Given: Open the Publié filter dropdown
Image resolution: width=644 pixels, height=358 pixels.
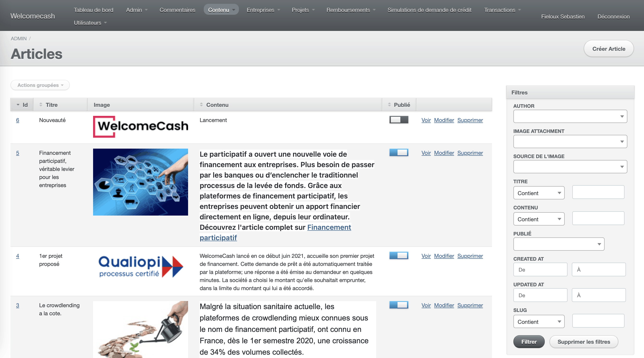Looking at the screenshot, I should pyautogui.click(x=559, y=244).
